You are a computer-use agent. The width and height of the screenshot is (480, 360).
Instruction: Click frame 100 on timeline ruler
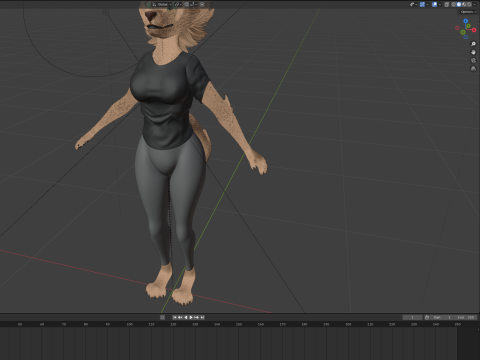(129, 324)
